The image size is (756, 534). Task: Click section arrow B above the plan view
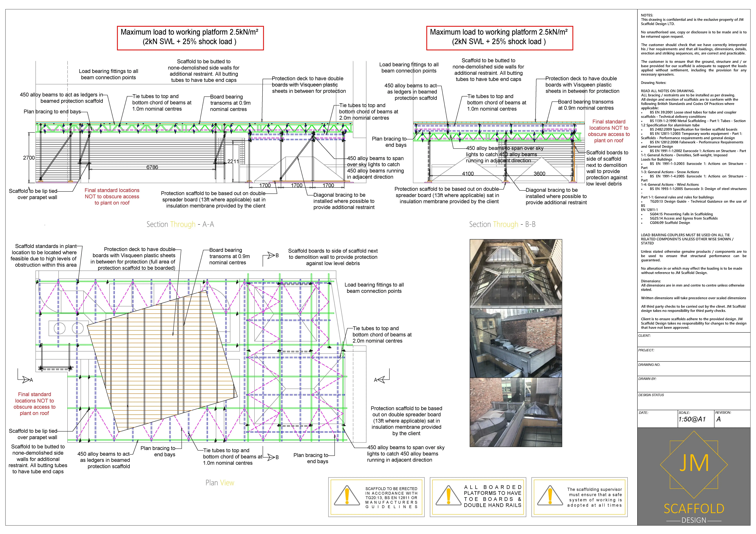[271, 255]
